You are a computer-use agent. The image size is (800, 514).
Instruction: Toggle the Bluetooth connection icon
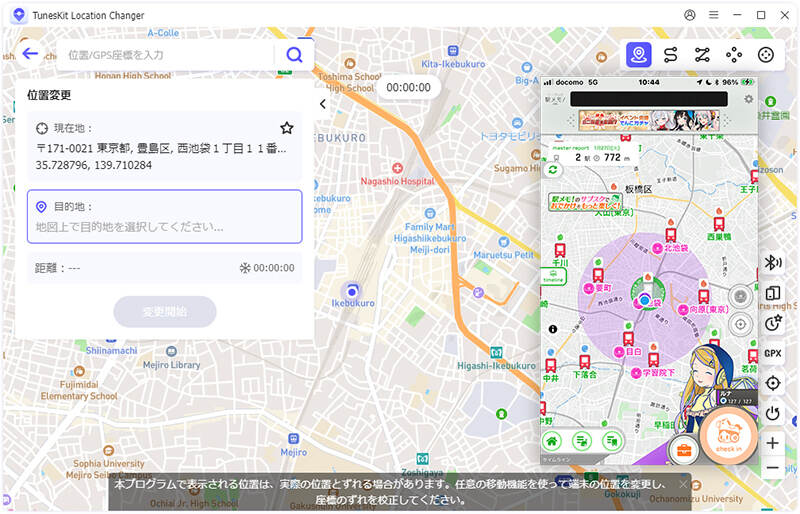click(x=772, y=262)
